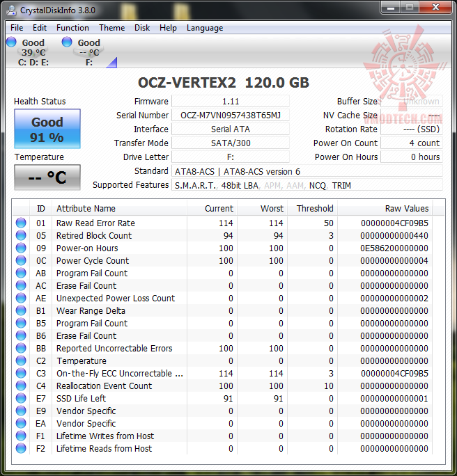Minimize the CrystalDiskInfo window
This screenshot has height=476, width=457.
(x=391, y=7)
